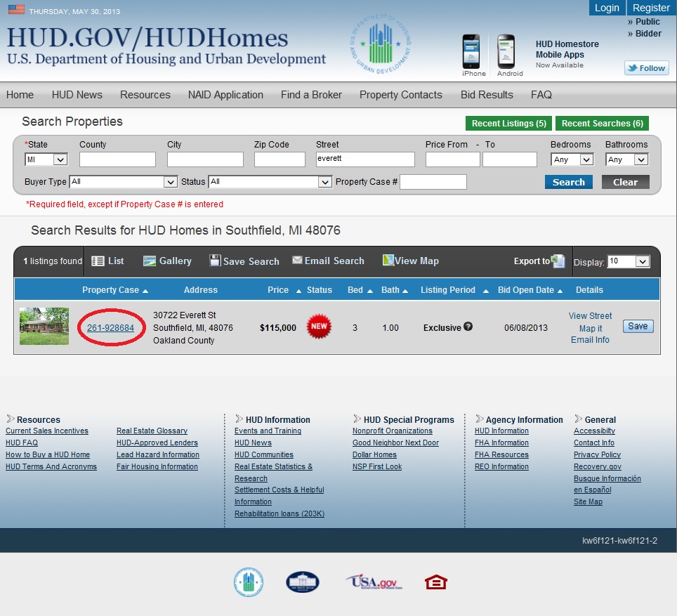Open the Bedrooms dropdown
677x616 pixels.
pyautogui.click(x=572, y=160)
